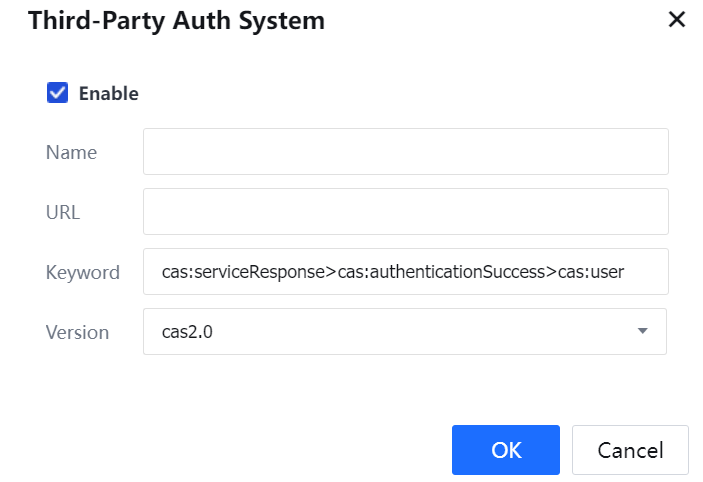703x482 pixels.
Task: Uncheck the Enable checkbox
Action: click(x=57, y=93)
